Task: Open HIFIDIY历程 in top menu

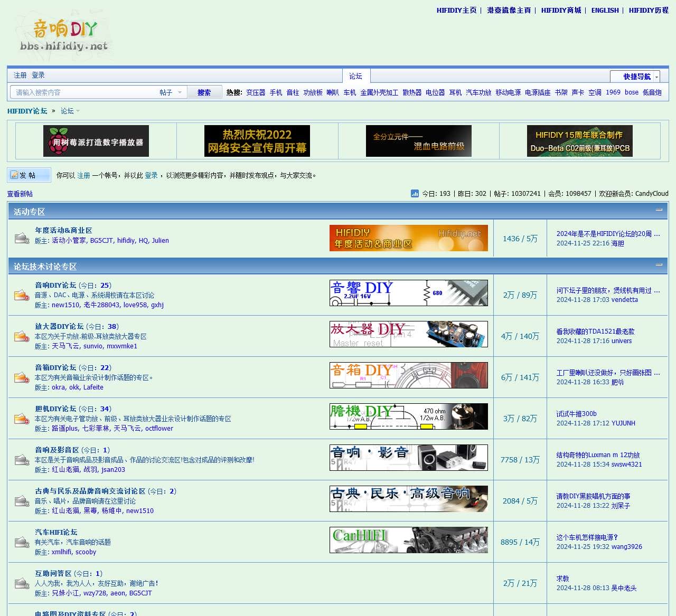Action: (x=649, y=10)
